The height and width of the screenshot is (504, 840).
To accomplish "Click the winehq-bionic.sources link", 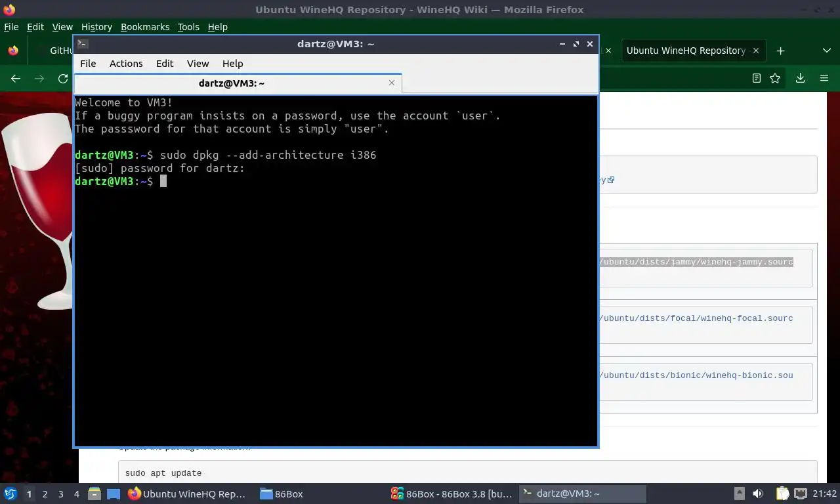I will 696,375.
